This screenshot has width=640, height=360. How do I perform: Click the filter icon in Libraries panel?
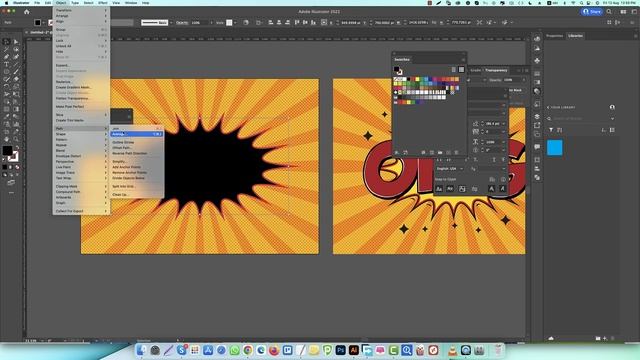[x=551, y=130]
